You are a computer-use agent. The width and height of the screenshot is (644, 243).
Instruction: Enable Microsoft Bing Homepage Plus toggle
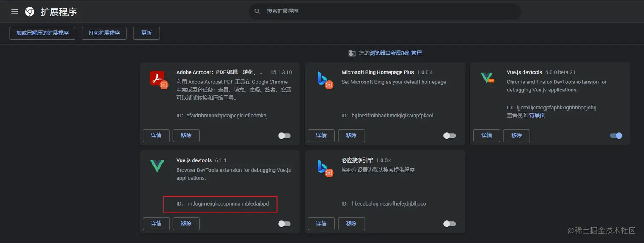tap(450, 136)
